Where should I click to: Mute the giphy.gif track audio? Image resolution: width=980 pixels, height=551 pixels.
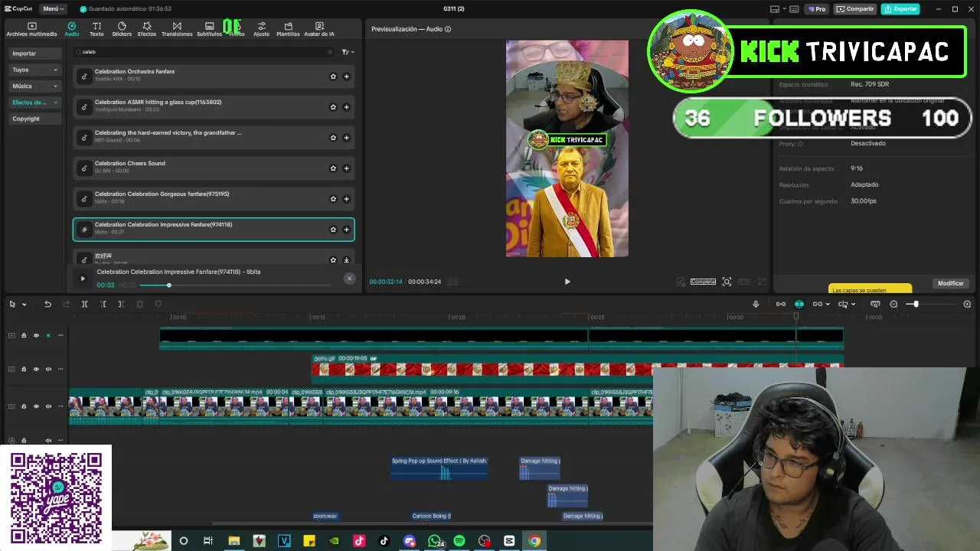coord(48,369)
